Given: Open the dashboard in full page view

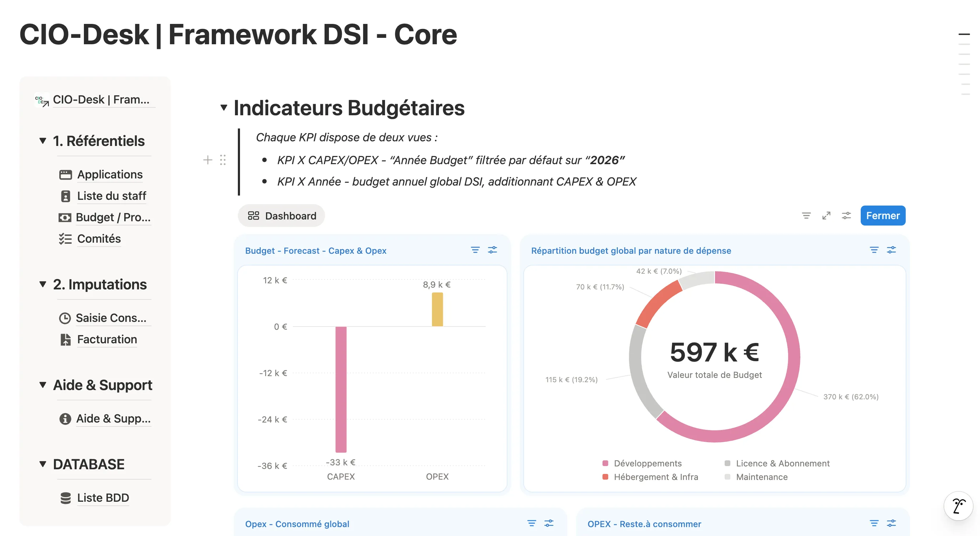Looking at the screenshot, I should click(826, 216).
